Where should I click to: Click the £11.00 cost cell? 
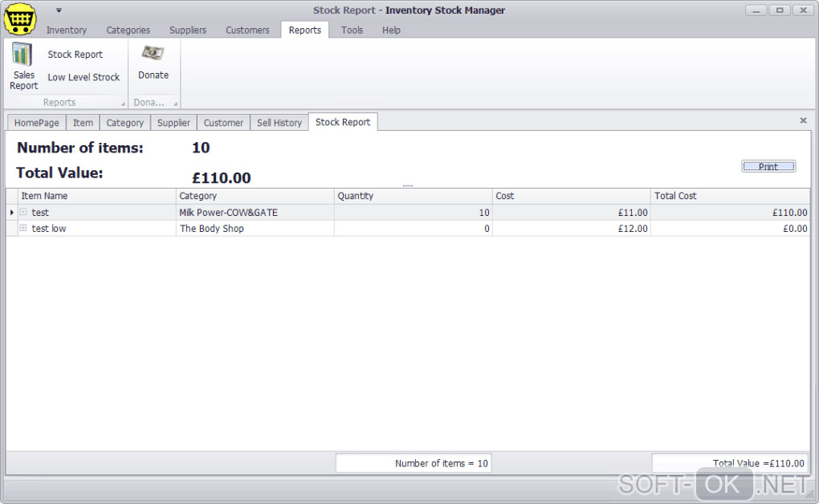(572, 213)
